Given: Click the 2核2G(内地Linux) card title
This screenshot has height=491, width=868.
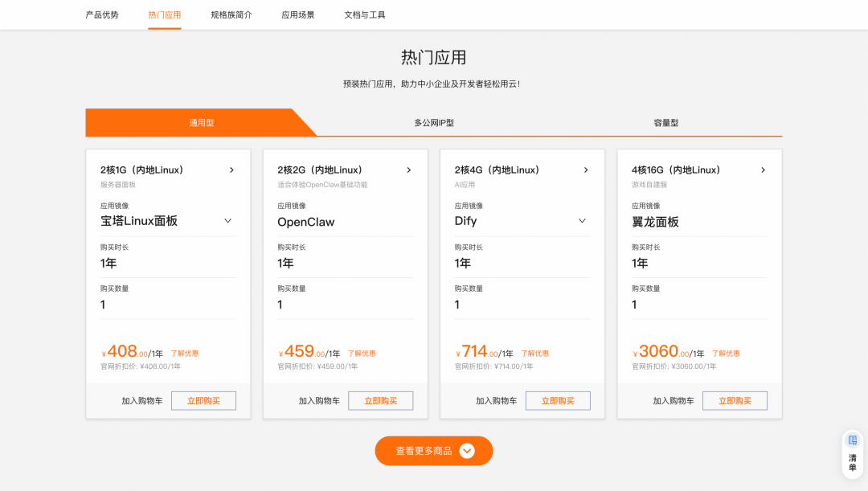Looking at the screenshot, I should [320, 170].
